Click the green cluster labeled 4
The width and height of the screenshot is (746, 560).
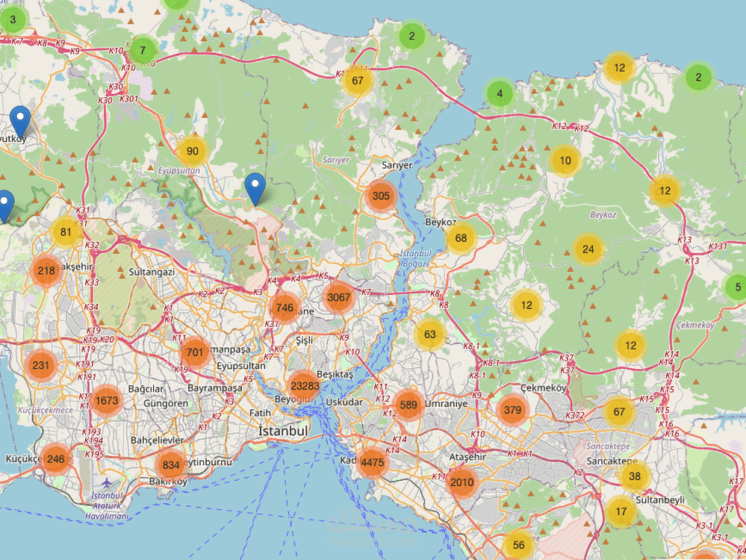pos(500,94)
